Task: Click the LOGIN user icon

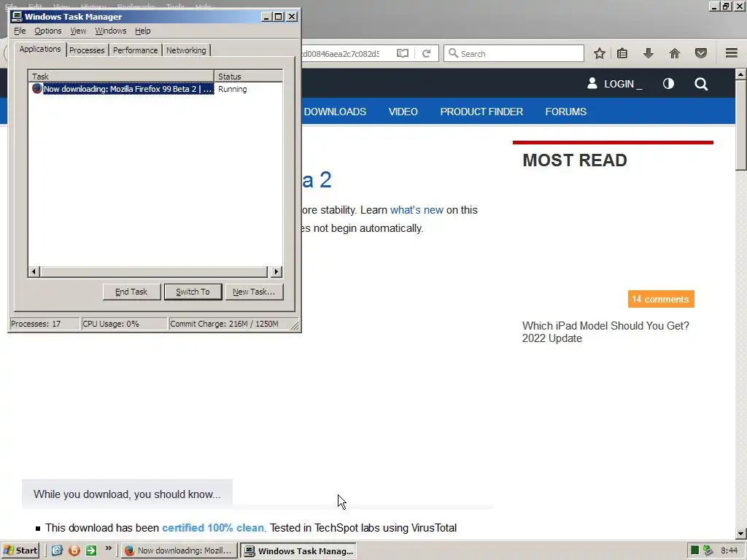Action: [592, 83]
